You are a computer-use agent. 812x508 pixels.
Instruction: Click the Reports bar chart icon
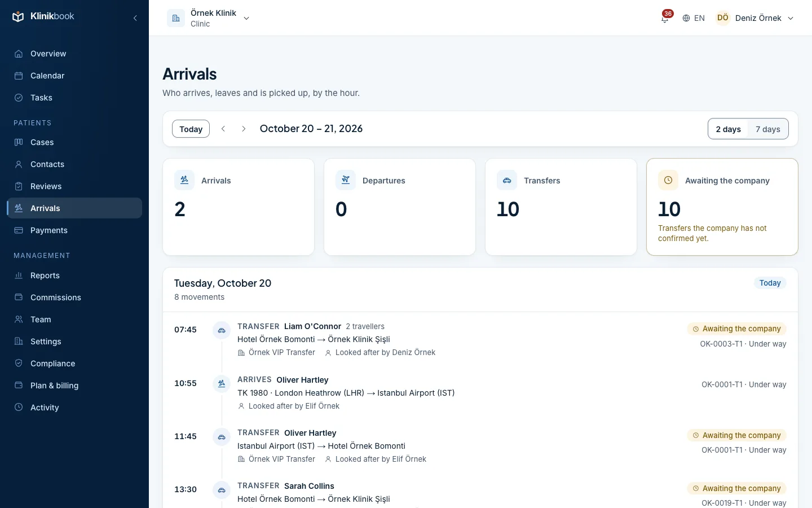19,275
